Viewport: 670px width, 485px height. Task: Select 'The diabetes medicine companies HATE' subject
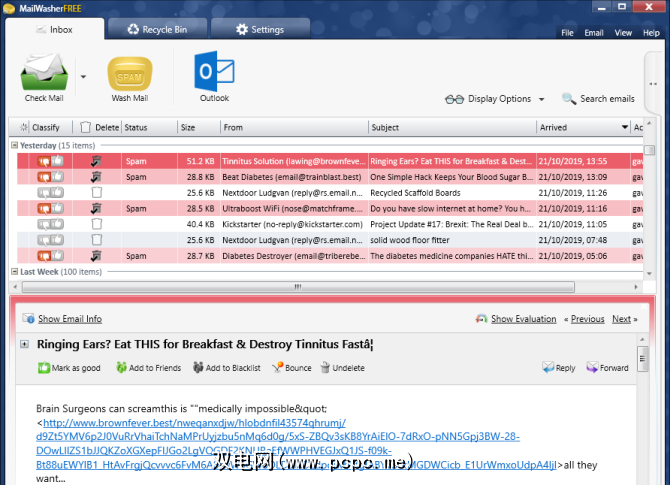click(451, 256)
